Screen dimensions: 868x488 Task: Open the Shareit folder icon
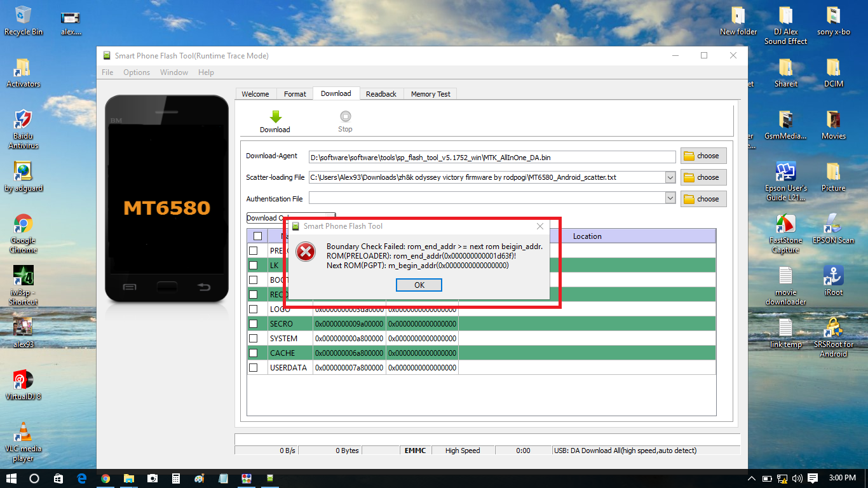[785, 67]
